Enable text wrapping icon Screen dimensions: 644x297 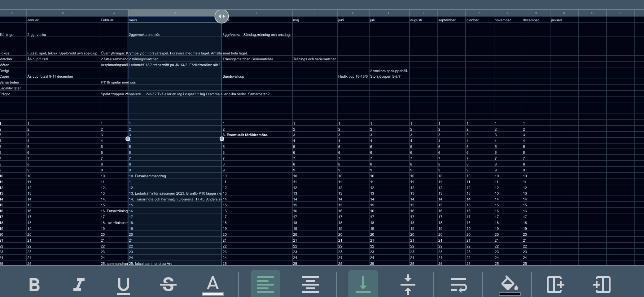point(458,284)
